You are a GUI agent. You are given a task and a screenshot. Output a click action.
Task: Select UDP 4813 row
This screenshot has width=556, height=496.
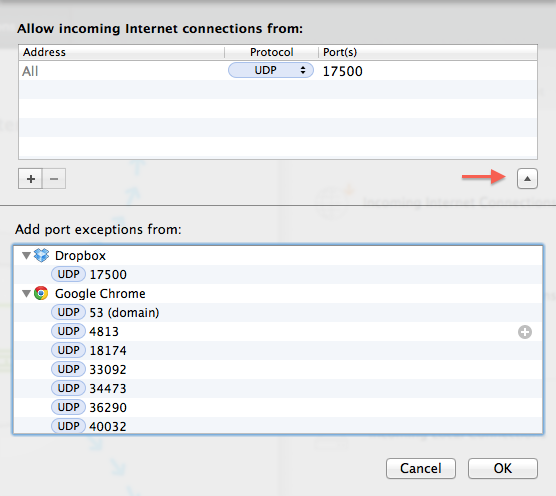(x=278, y=331)
